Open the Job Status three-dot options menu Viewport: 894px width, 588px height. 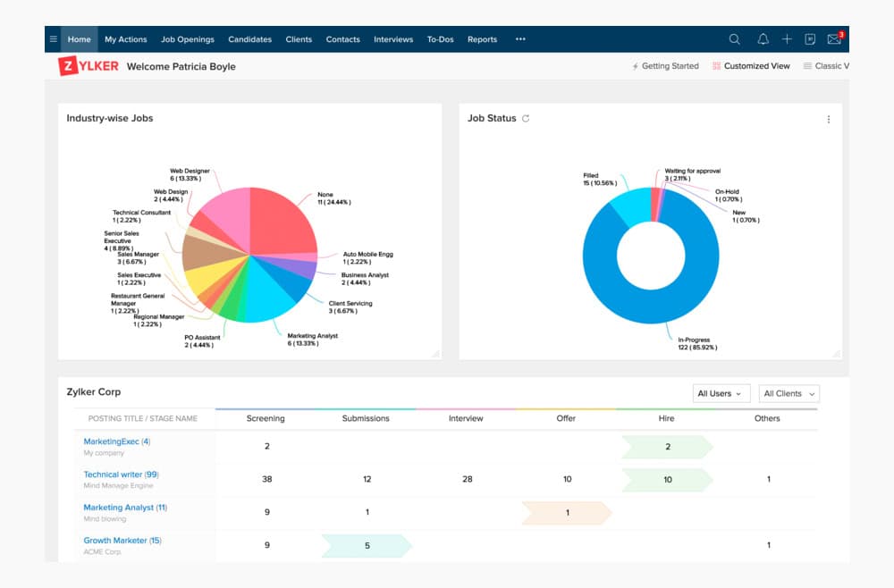point(829,119)
